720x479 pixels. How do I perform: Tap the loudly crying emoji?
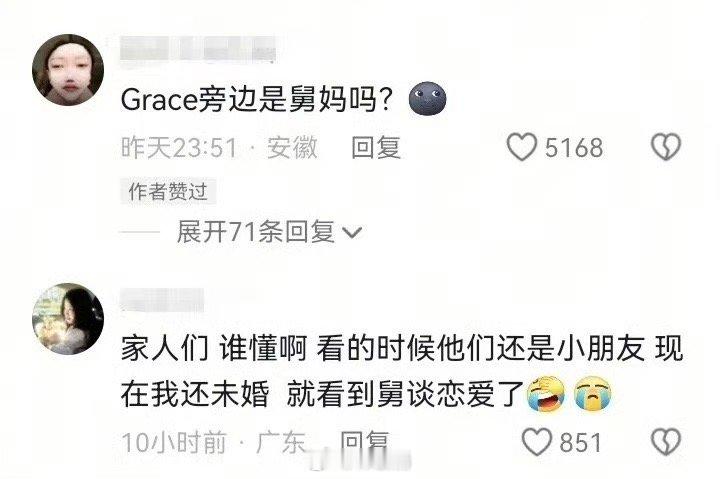click(x=593, y=394)
